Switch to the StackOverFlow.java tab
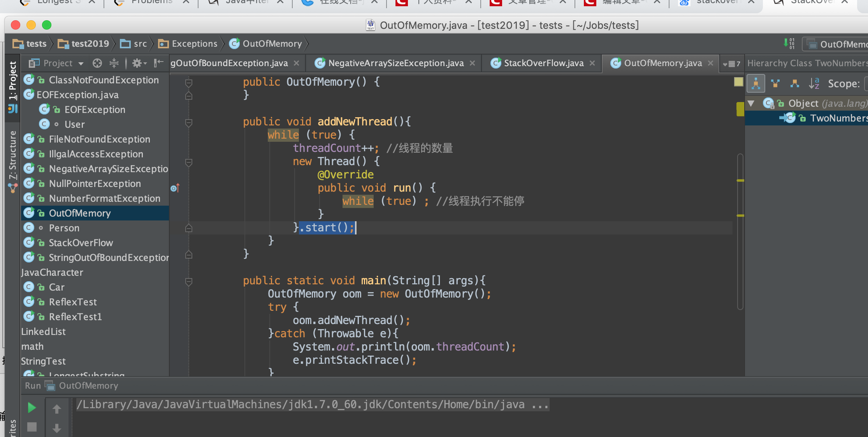This screenshot has height=437, width=868. click(x=543, y=63)
